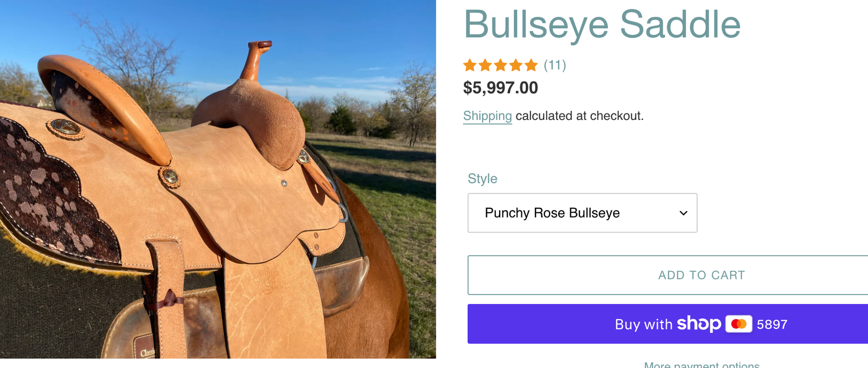Click the fourth orange rating star
The height and width of the screenshot is (368, 868).
coord(515,66)
